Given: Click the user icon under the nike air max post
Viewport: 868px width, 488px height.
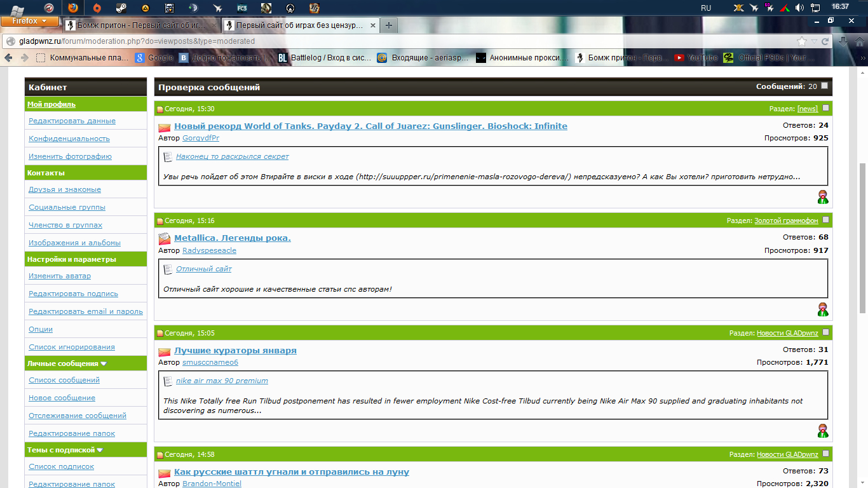Looking at the screenshot, I should point(823,431).
